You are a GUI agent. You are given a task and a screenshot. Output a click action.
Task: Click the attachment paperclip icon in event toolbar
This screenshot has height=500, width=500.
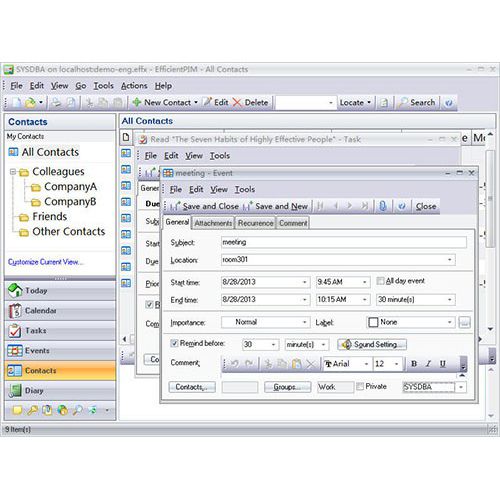pos(383,206)
